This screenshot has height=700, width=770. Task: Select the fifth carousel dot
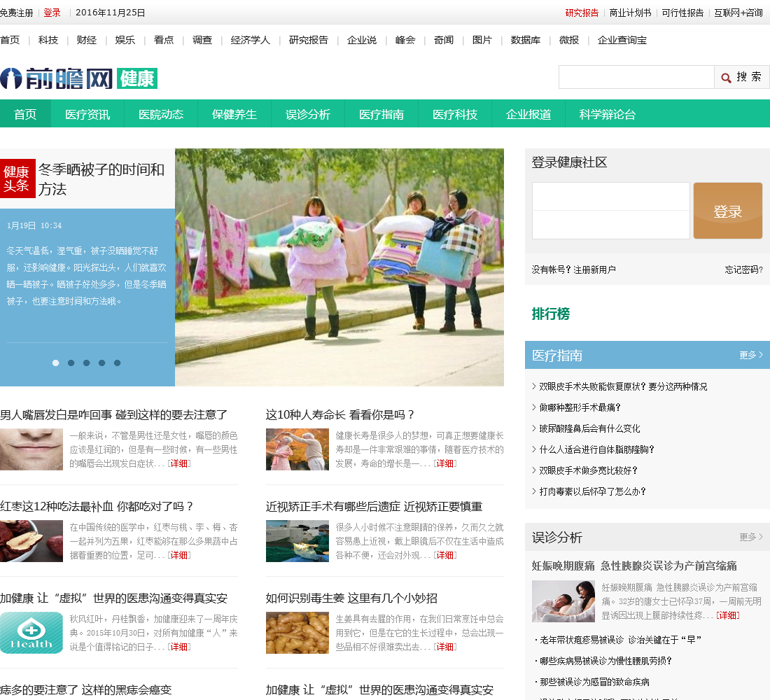(117, 363)
